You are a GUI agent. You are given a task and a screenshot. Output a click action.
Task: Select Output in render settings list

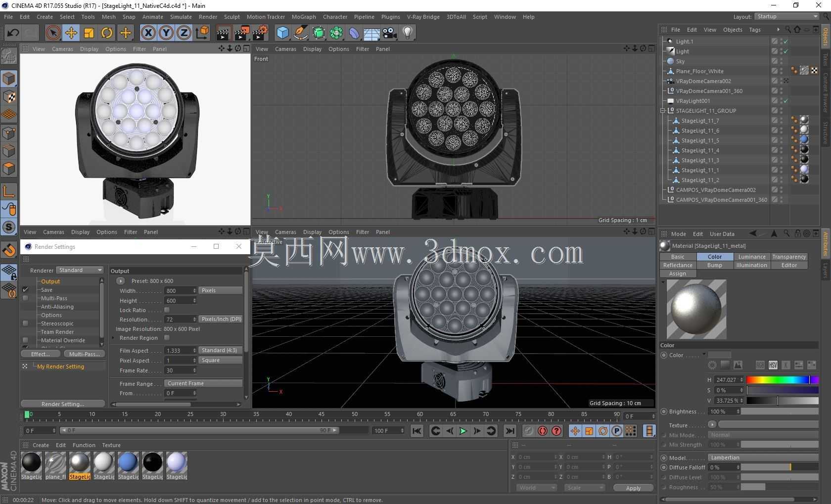tap(50, 281)
